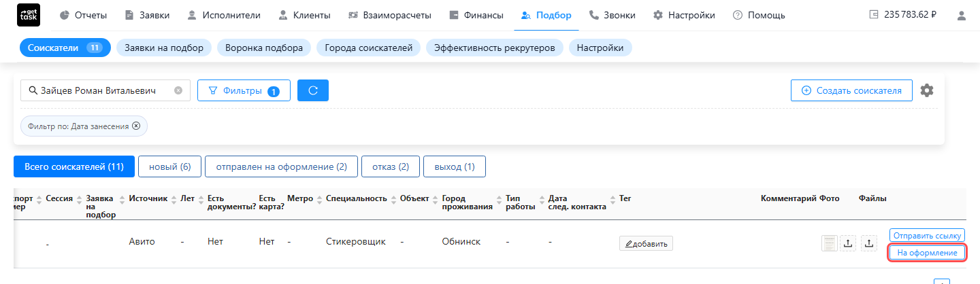Select Всего соискателей (11) status tab
Screen dimensions: 980x284
coord(73,166)
